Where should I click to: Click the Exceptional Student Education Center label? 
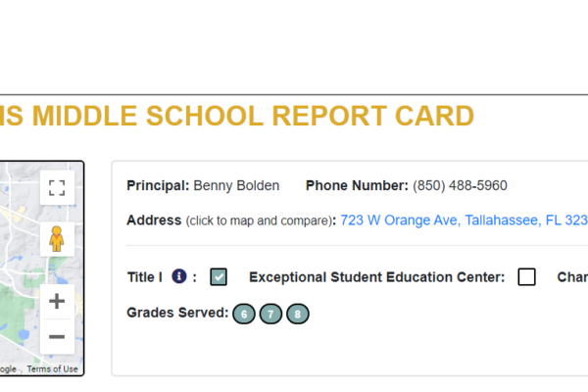coord(377,277)
